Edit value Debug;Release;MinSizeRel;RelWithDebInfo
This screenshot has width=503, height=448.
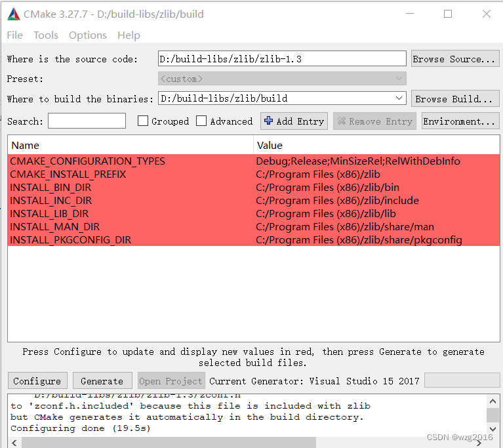pos(358,161)
